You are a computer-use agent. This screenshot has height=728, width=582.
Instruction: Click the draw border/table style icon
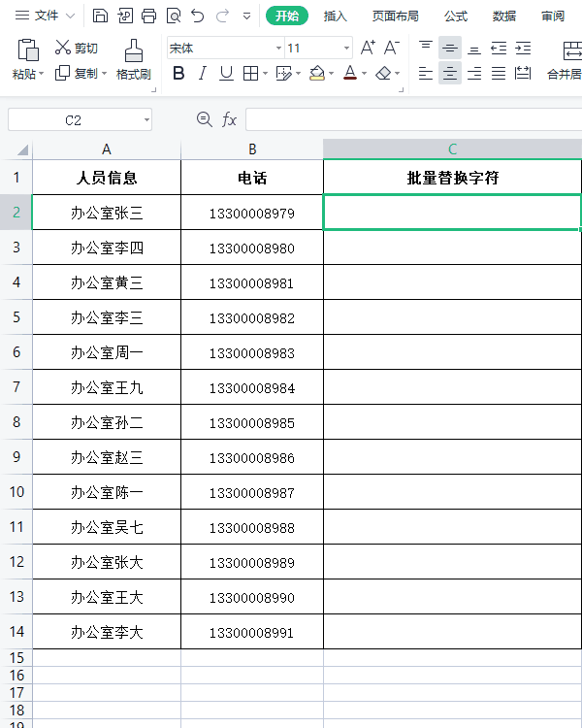(x=283, y=73)
